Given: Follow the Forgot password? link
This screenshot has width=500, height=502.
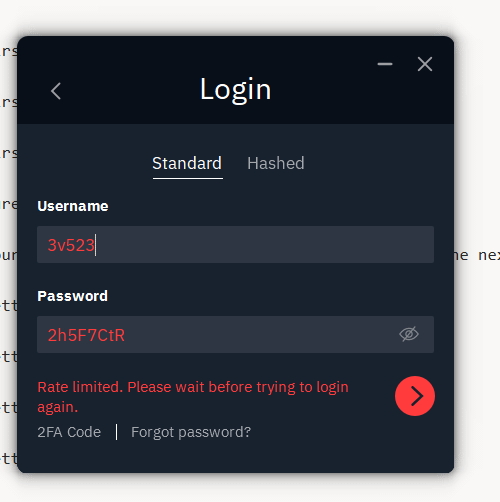Looking at the screenshot, I should pyautogui.click(x=191, y=432).
